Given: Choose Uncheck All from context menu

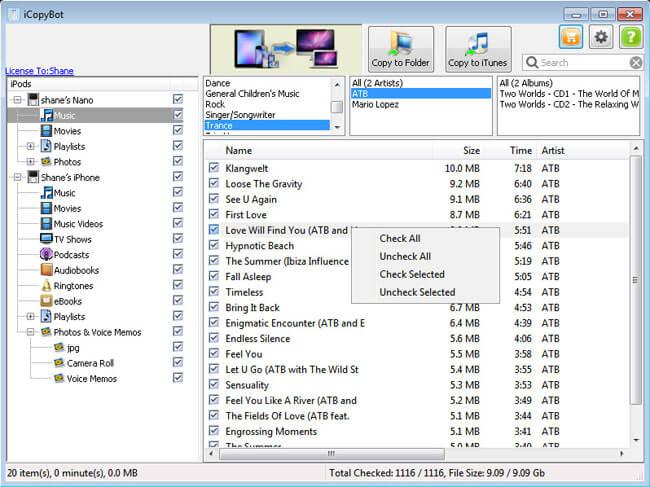Looking at the screenshot, I should 405,256.
